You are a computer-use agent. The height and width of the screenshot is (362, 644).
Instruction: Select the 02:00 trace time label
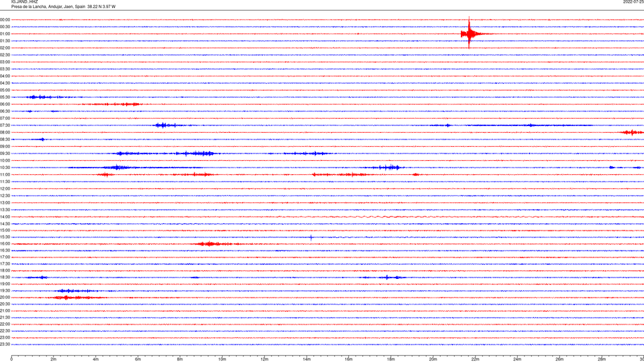(x=5, y=48)
